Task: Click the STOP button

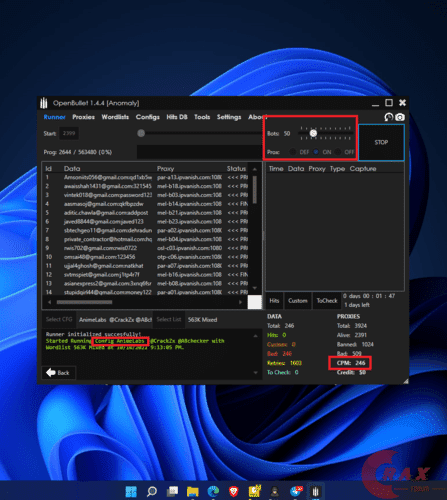Action: pos(381,142)
